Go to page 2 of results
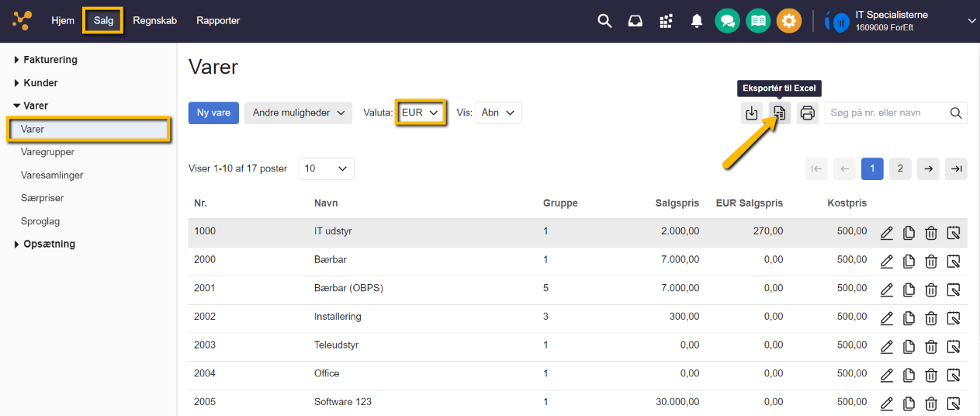980x416 pixels. [900, 168]
